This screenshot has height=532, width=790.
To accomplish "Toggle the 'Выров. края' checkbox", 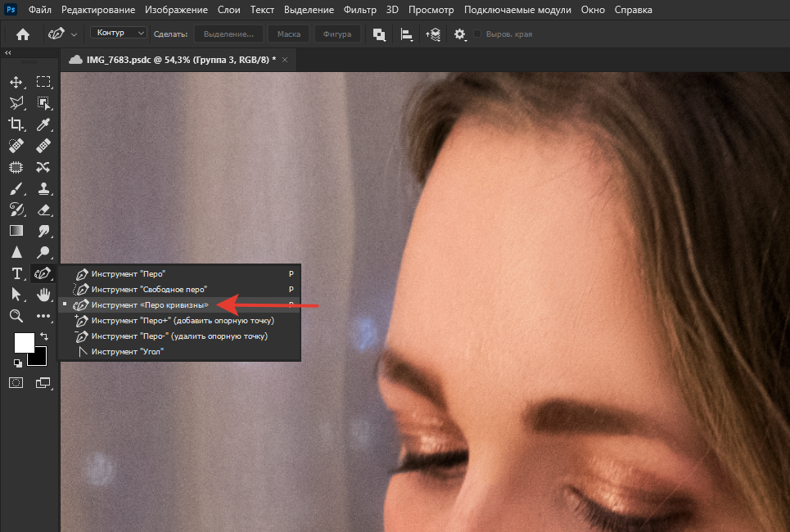I will point(477,34).
